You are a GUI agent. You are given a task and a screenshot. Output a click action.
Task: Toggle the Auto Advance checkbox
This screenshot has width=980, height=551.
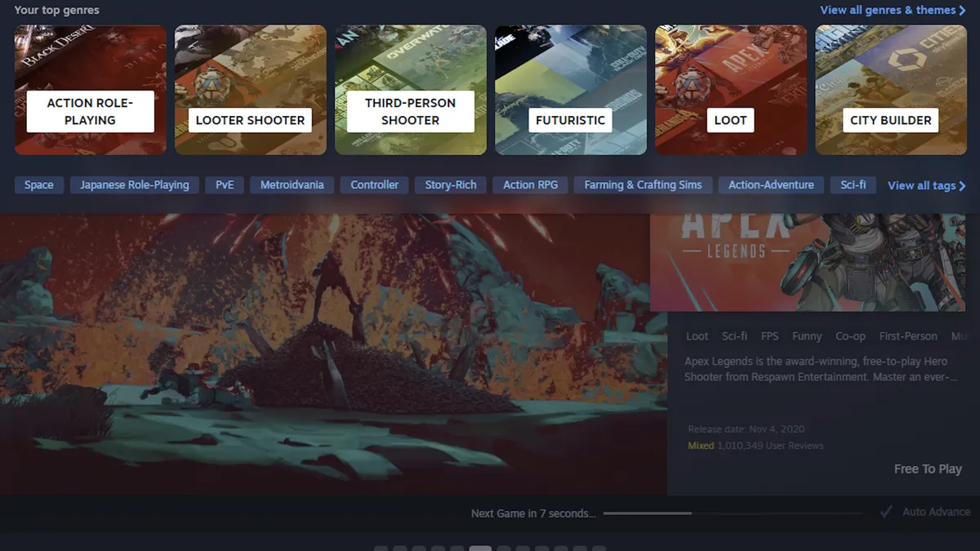886,512
